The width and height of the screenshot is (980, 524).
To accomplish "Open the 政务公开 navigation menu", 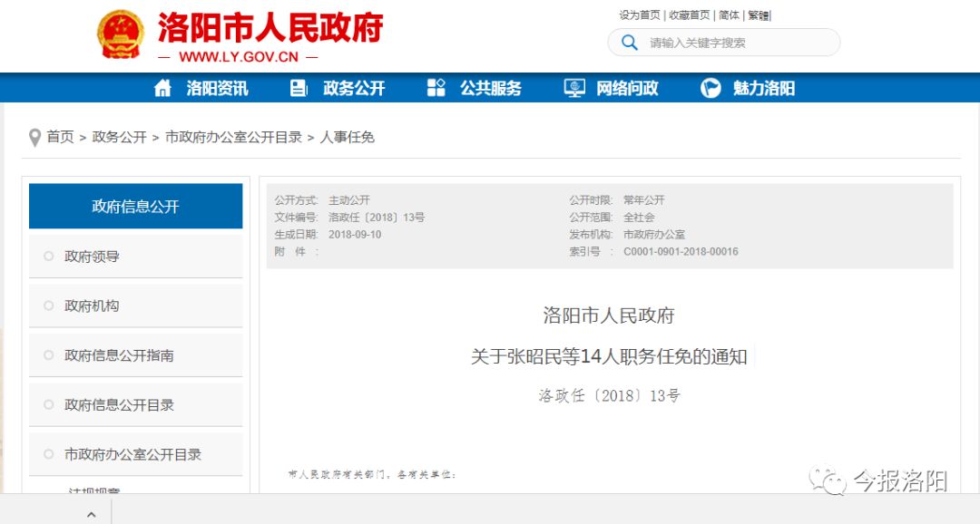I will point(354,88).
